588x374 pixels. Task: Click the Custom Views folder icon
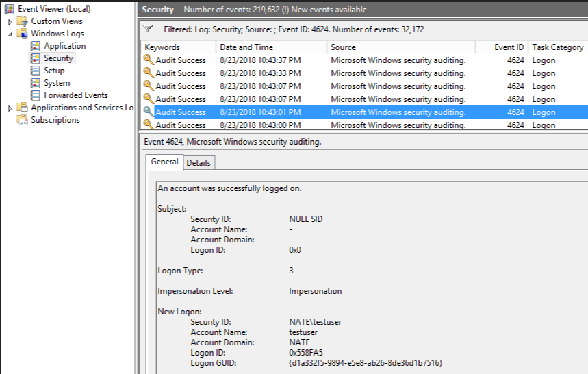point(23,21)
